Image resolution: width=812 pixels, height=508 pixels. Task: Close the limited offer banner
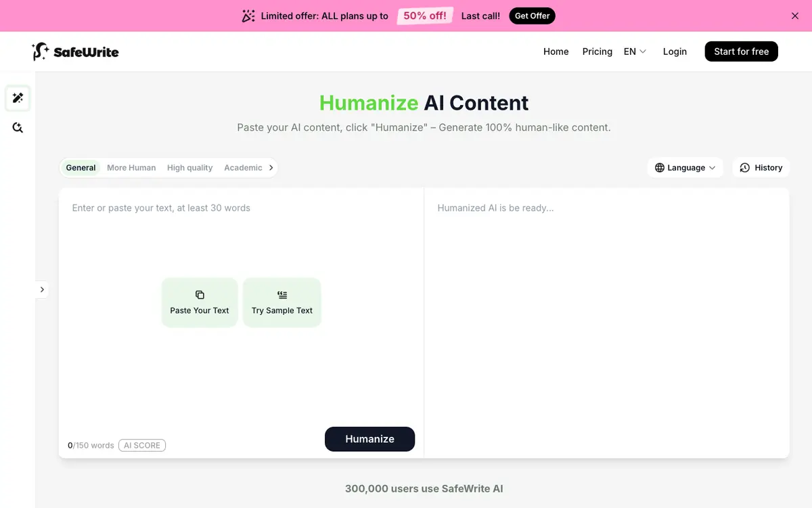(795, 16)
